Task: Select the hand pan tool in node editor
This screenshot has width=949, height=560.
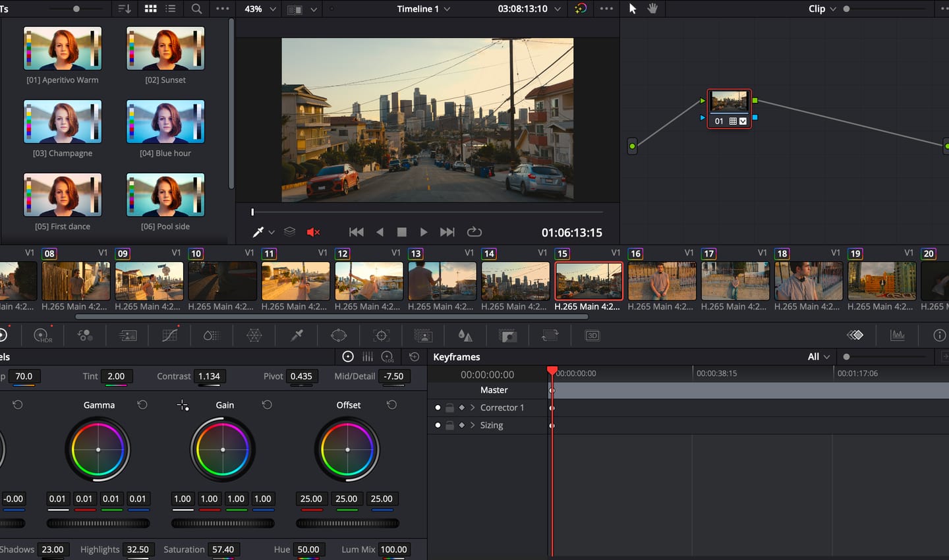Action: click(652, 9)
